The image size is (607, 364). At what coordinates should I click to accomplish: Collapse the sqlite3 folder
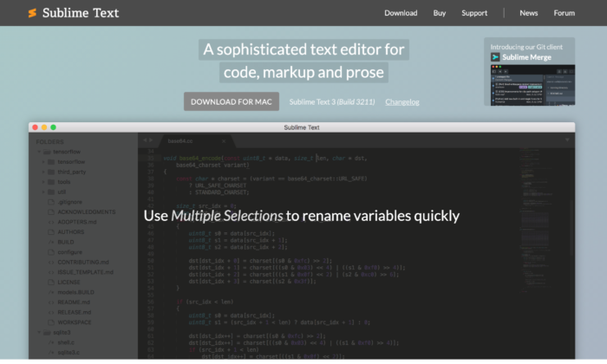click(x=39, y=332)
